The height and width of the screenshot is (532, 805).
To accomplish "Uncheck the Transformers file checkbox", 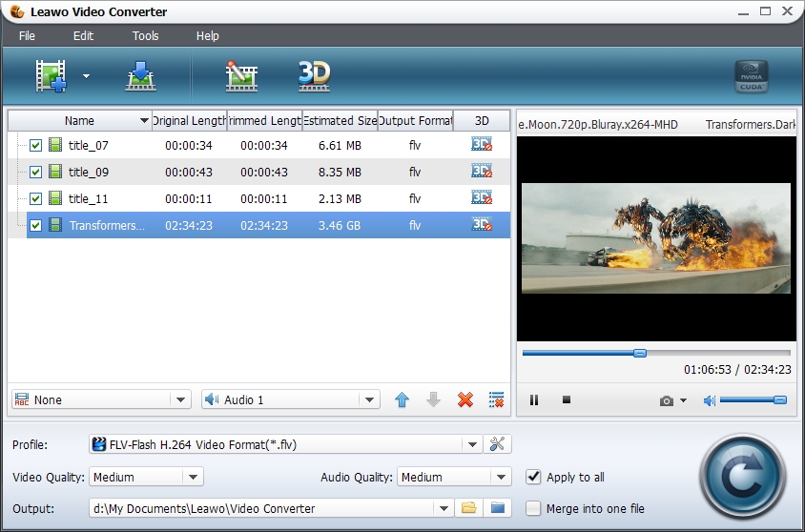I will tap(35, 225).
